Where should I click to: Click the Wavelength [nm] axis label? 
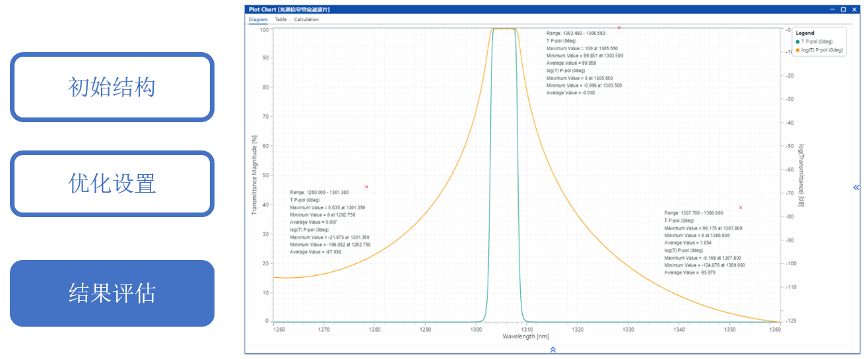(525, 337)
